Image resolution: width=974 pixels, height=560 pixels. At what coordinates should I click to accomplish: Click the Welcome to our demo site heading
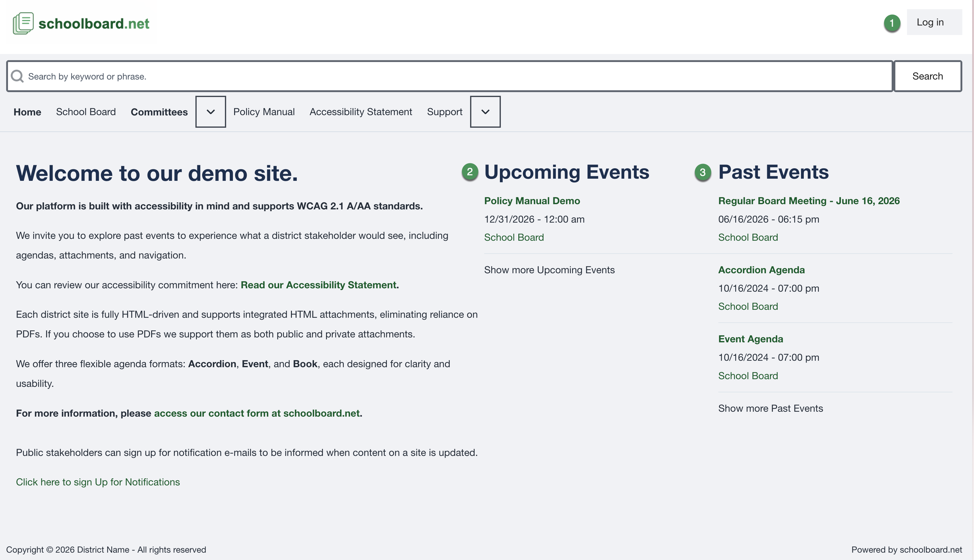coord(157,173)
